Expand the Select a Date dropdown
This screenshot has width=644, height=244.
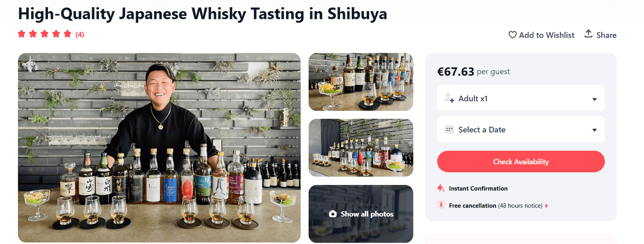click(521, 129)
